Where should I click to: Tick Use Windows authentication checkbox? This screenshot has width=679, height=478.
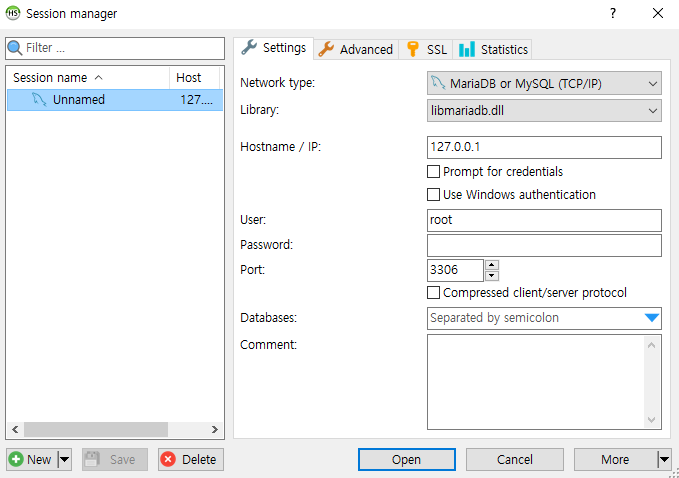pos(433,194)
